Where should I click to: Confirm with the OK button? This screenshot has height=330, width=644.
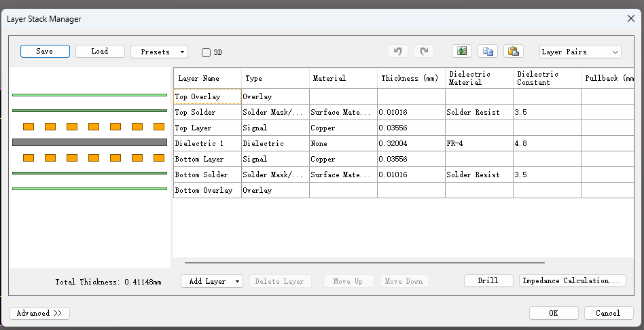pos(554,313)
